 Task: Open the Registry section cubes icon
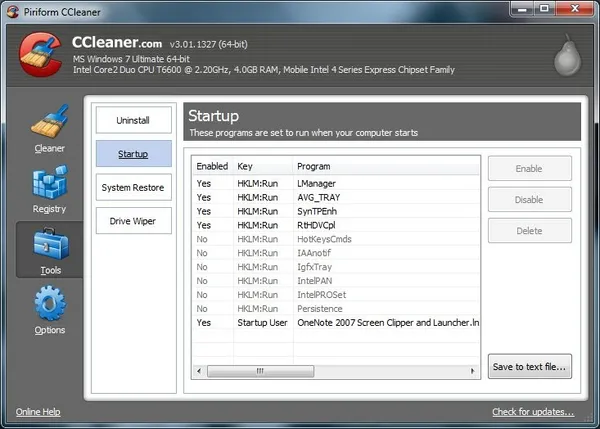coord(50,182)
